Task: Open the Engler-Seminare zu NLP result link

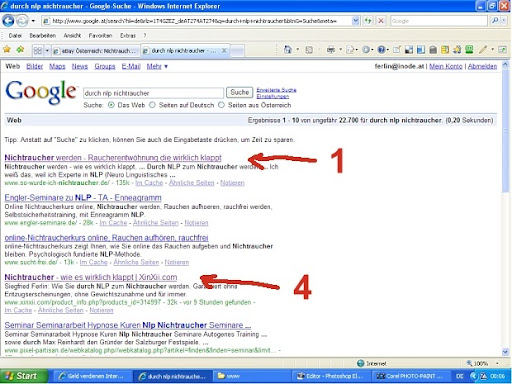Action: pos(83,198)
